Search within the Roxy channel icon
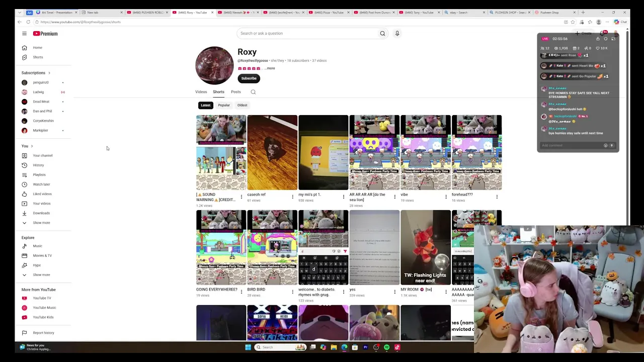Viewport: 644px width, 362px height. coord(253,92)
